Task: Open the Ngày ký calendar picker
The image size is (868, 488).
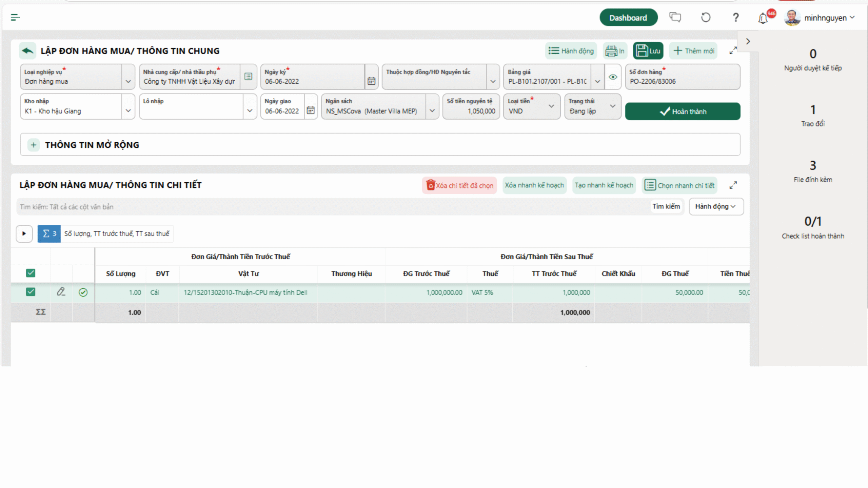Action: pos(371,81)
